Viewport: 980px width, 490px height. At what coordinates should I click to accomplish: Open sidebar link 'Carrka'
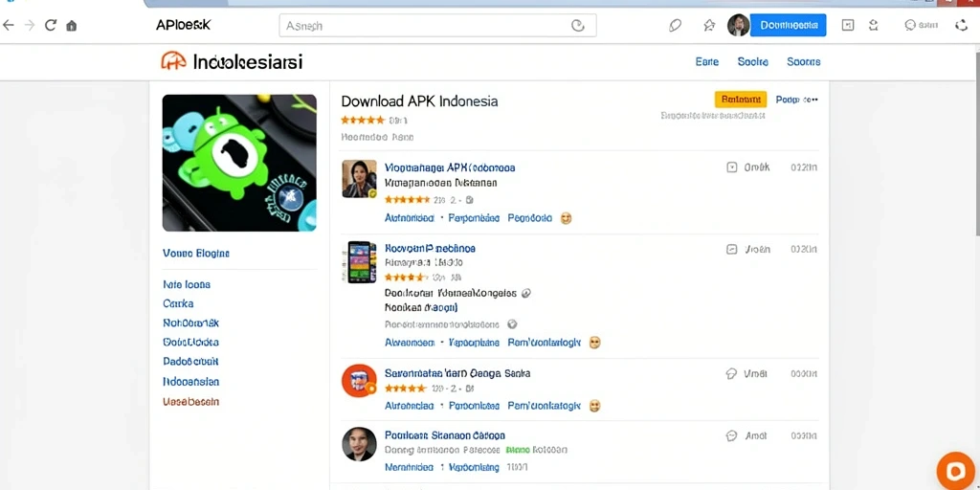pyautogui.click(x=178, y=303)
